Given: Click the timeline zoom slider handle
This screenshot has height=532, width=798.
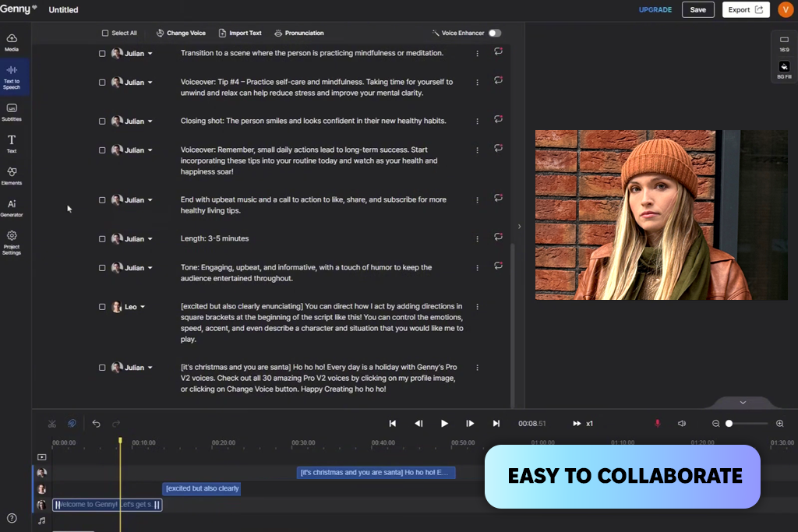Looking at the screenshot, I should click(729, 424).
